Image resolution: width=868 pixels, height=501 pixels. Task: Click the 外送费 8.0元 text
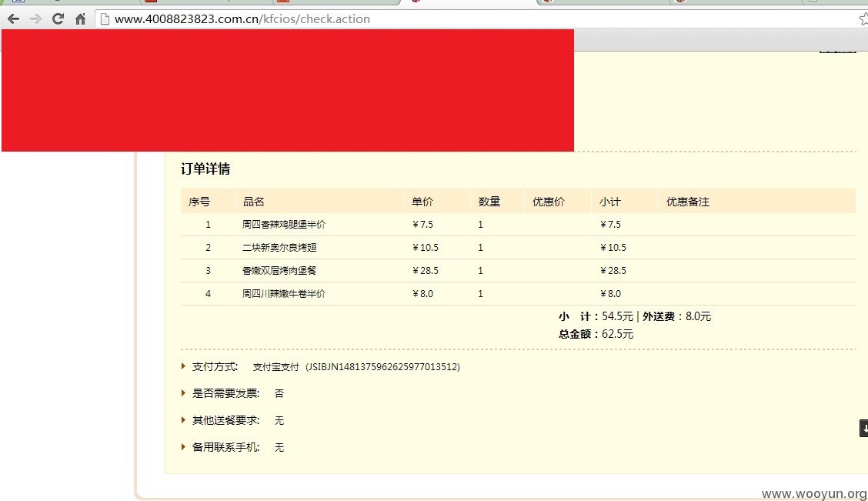click(676, 316)
